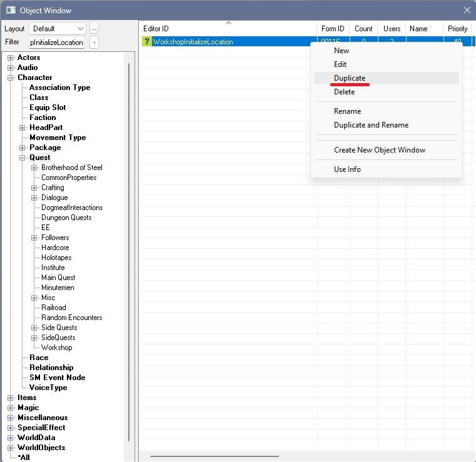Choose Create New Object Window
This screenshot has width=476, height=462.
click(x=386, y=150)
